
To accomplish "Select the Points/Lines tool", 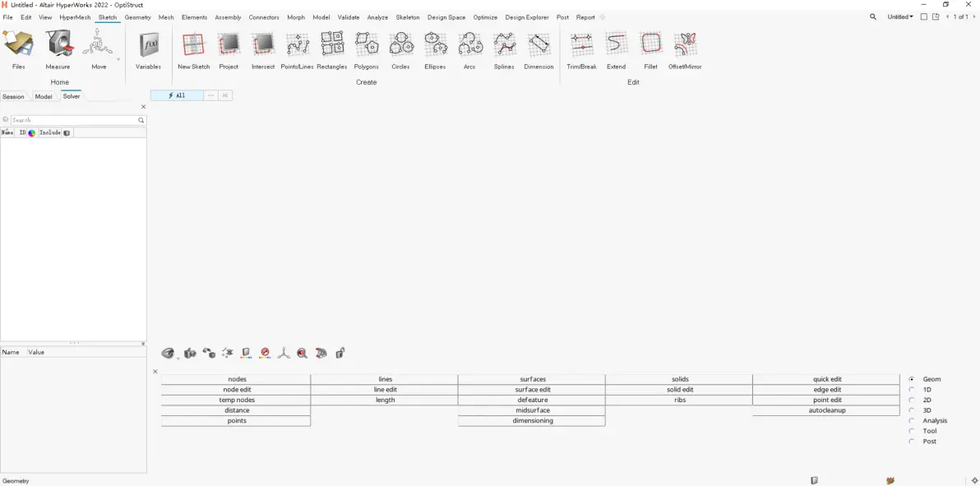I will click(x=298, y=50).
